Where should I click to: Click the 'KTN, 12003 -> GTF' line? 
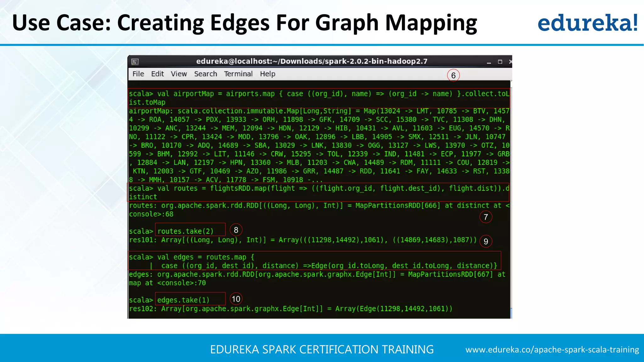(321, 171)
